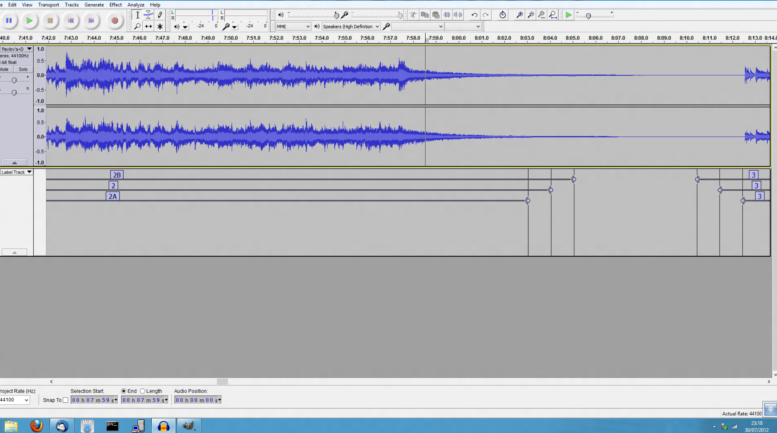
Task: Open the audio track name dropdown menu
Action: coord(16,49)
